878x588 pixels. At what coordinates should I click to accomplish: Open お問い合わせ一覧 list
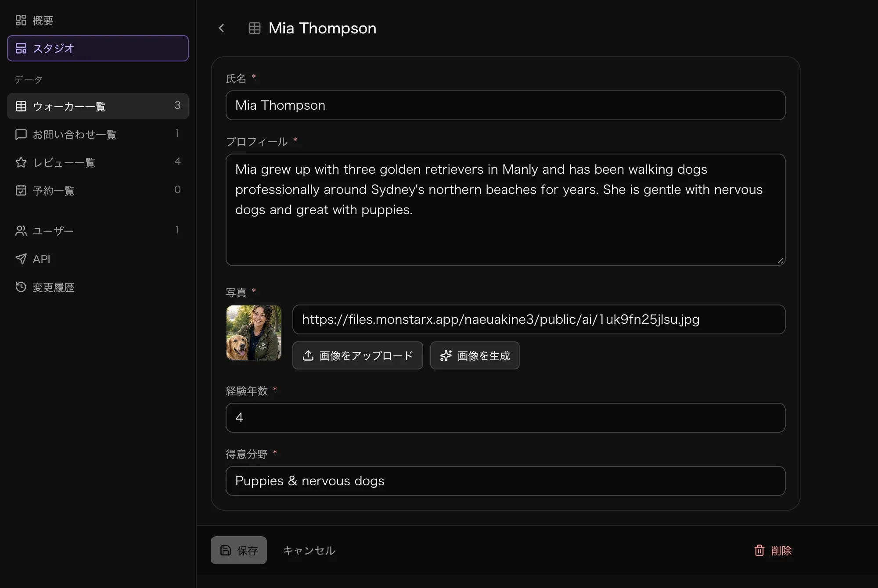97,134
